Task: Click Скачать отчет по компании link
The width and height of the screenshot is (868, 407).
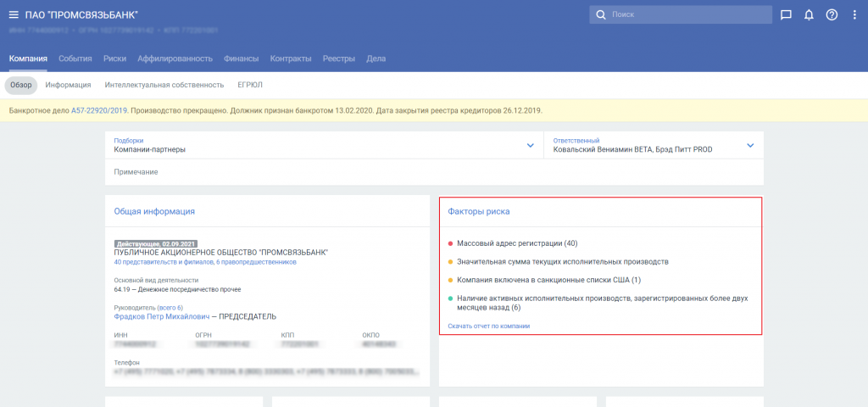Action: (489, 326)
